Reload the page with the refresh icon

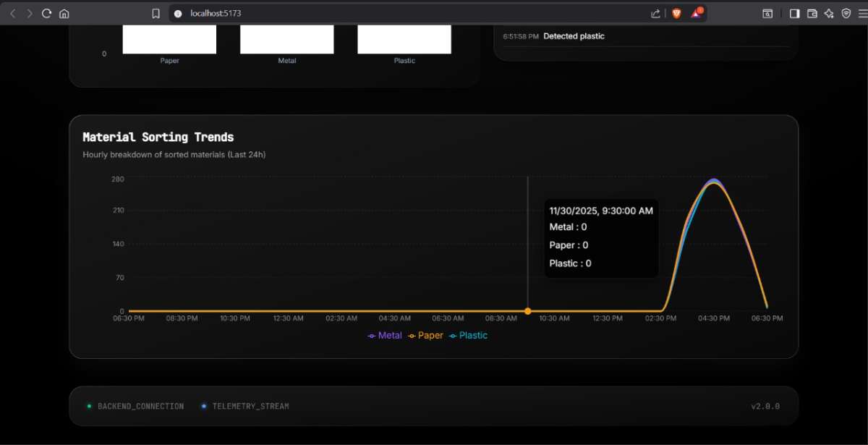click(47, 13)
